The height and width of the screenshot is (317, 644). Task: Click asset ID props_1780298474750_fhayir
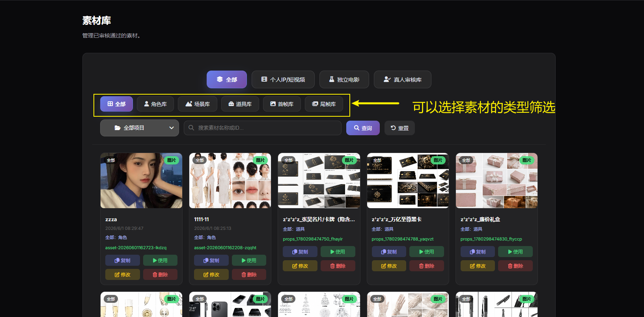click(313, 239)
